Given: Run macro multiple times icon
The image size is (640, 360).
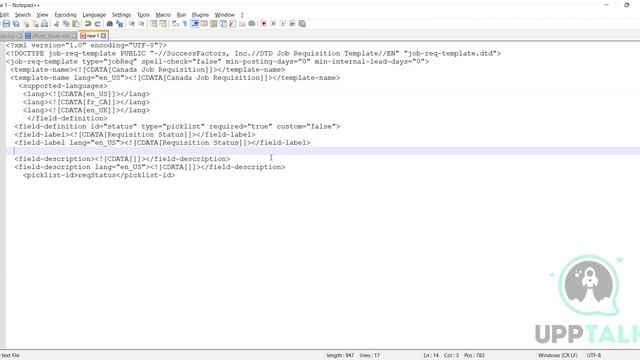Looking at the screenshot, I should coord(292,24).
